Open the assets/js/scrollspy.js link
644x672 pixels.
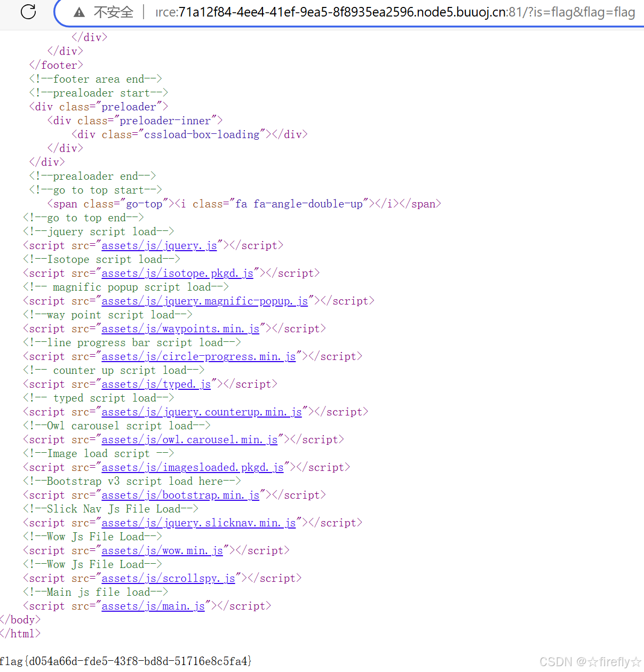coord(168,578)
